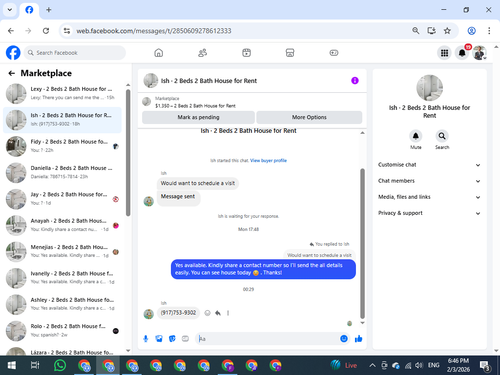Viewport: 500px width, 375px height.
Task: Click the conversation list scrollbar
Action: pos(128,153)
